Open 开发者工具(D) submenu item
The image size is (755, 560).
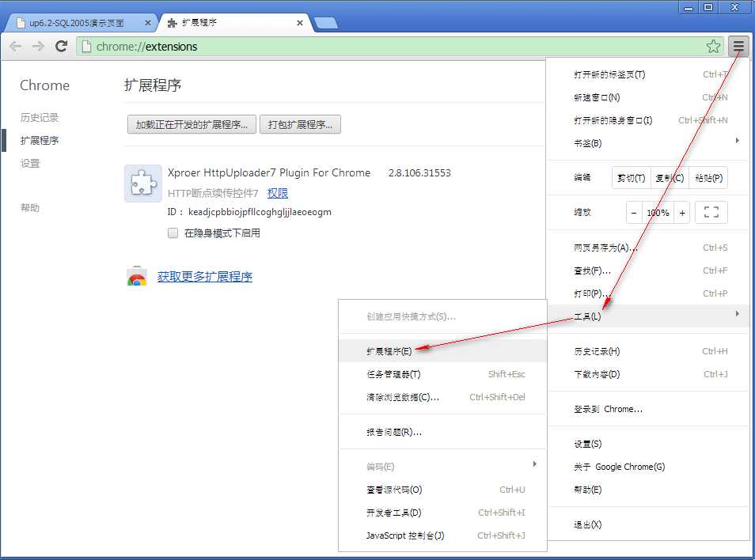(x=442, y=513)
